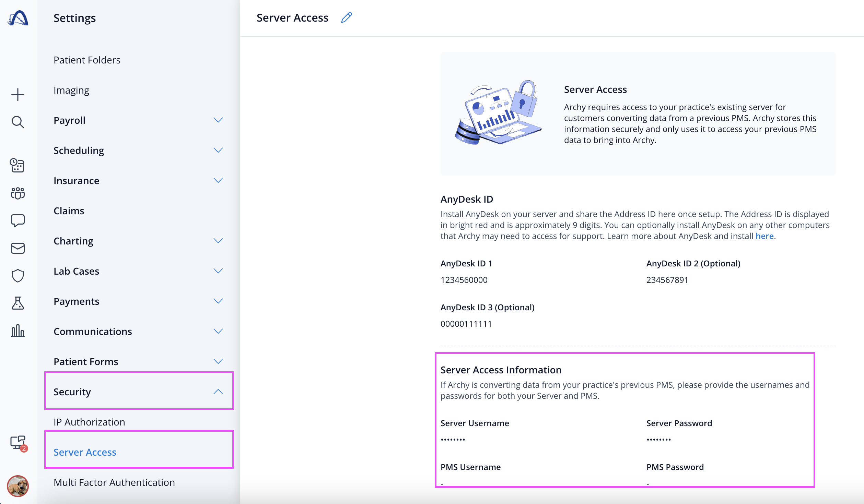This screenshot has height=504, width=864.
Task: Open the chat bubble sidebar icon
Action: (x=18, y=220)
